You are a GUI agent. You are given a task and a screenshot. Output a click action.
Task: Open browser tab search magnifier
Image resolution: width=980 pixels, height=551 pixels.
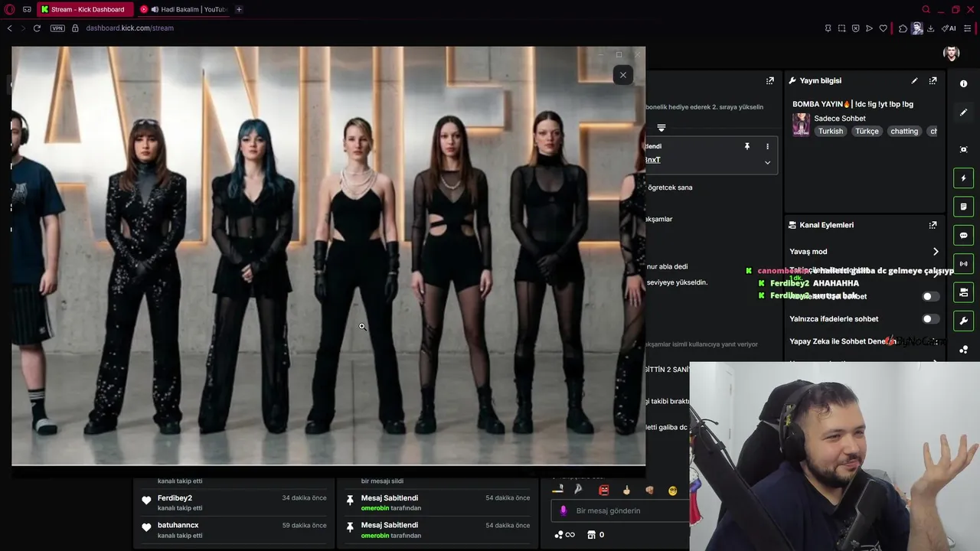tap(926, 9)
